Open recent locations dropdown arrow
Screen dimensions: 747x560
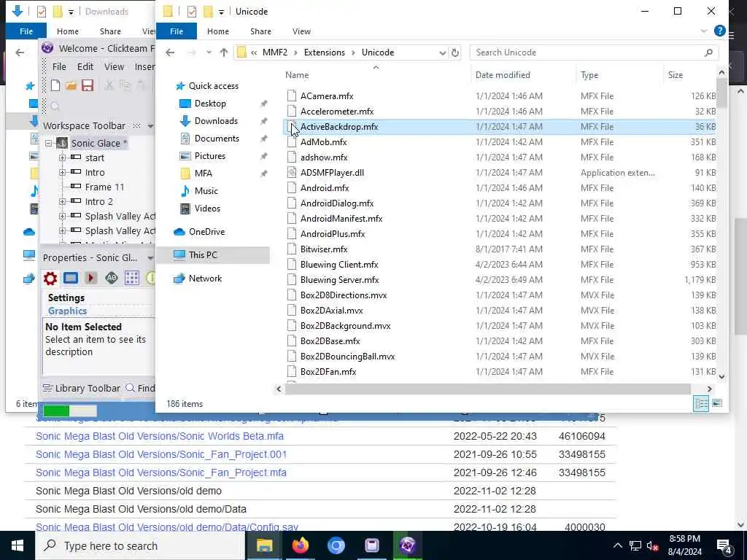coord(209,52)
